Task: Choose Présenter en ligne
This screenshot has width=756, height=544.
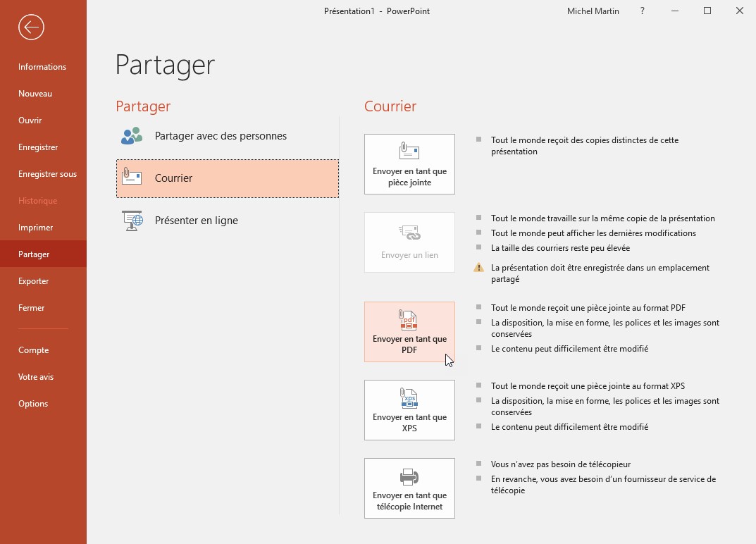Action: 227,221
